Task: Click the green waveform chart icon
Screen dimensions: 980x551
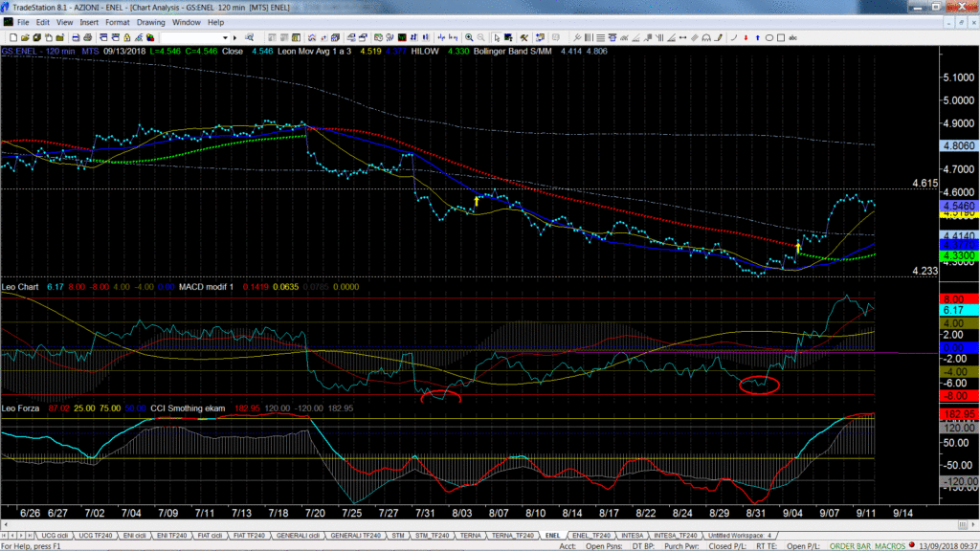Action: pos(402,37)
